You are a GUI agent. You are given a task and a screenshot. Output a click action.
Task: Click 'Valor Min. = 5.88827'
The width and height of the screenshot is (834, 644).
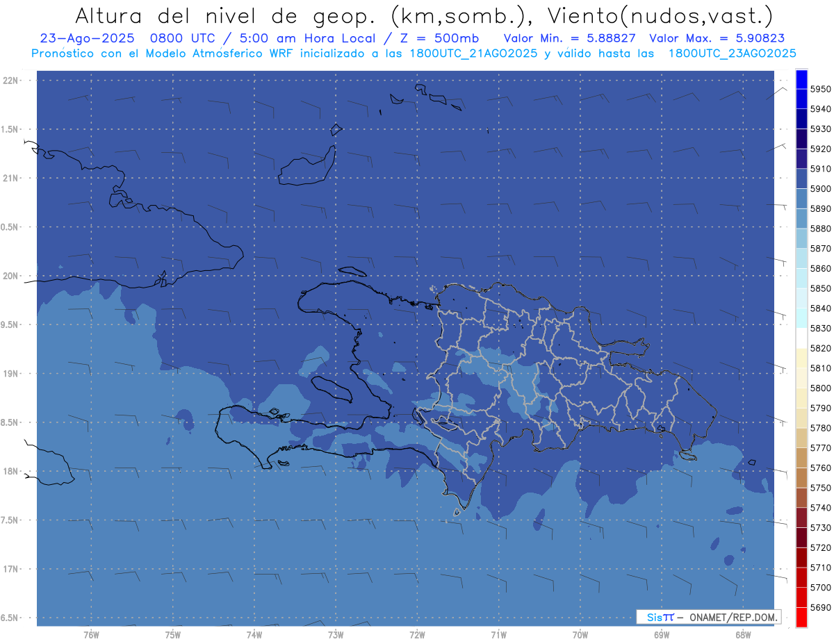(569, 38)
